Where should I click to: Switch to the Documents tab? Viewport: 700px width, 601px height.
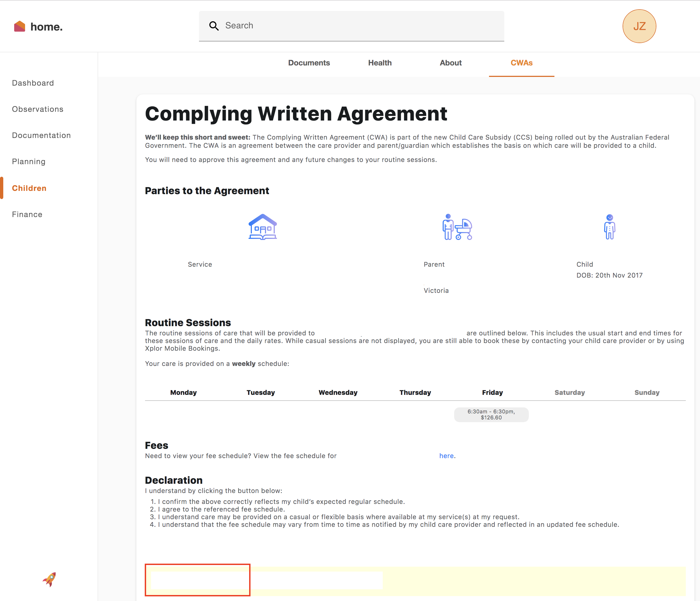pyautogui.click(x=309, y=63)
